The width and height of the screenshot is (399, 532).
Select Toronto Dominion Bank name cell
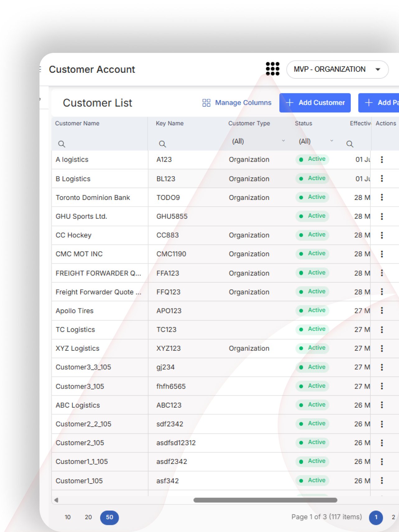[100, 197]
